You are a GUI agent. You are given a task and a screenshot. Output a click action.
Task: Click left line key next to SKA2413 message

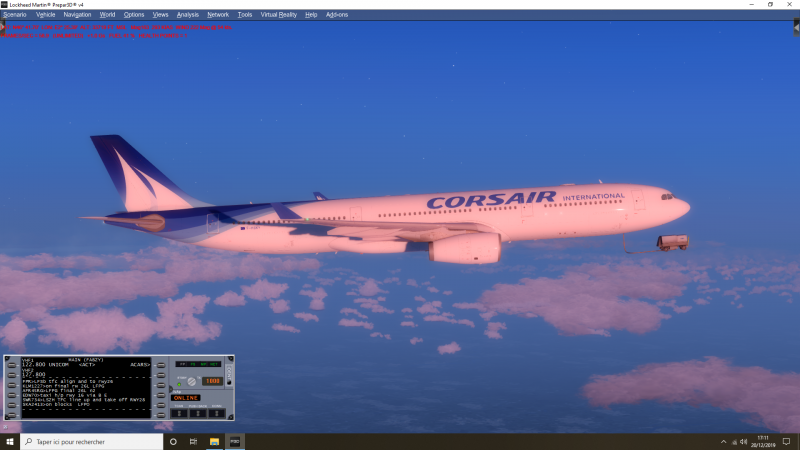[x=12, y=405]
